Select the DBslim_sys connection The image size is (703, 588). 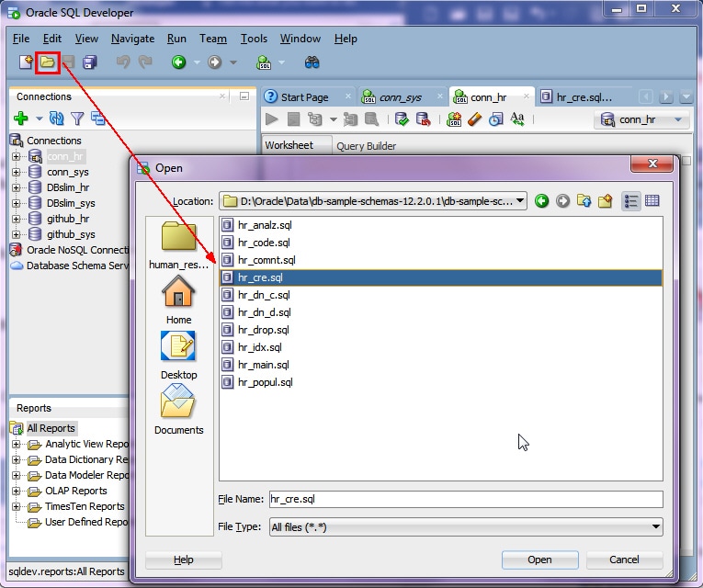click(x=71, y=203)
